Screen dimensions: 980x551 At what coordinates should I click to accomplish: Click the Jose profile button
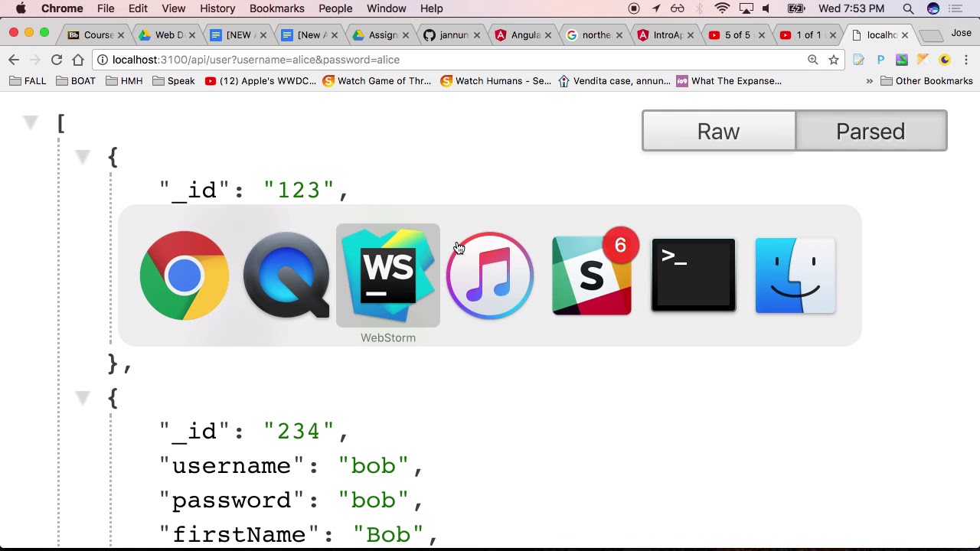(x=961, y=33)
